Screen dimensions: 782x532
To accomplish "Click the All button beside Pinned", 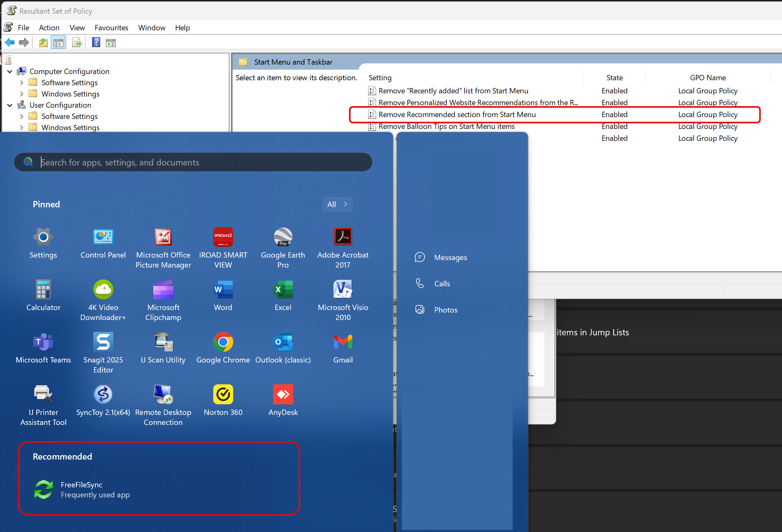I will 337,204.
